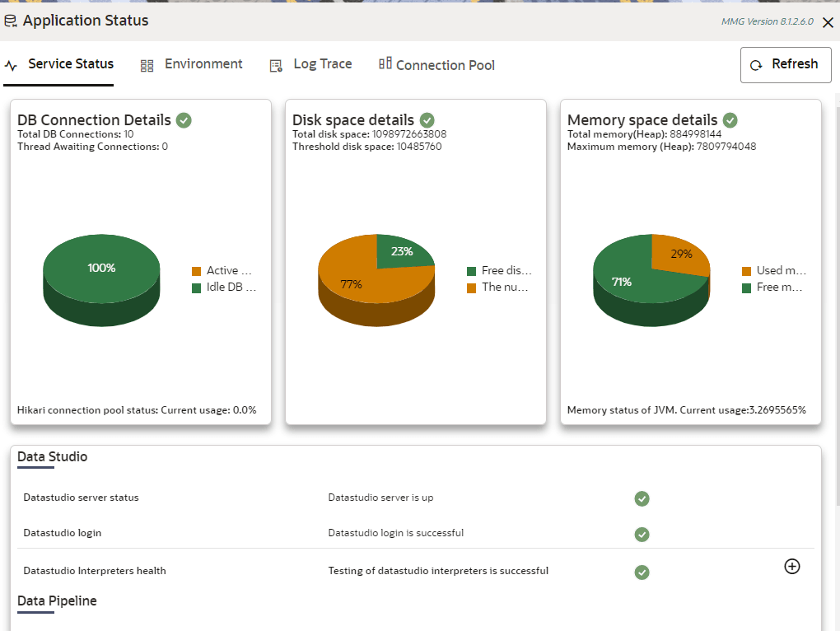The image size is (840, 631).
Task: Click the Datastudio server status success check
Action: pos(642,498)
